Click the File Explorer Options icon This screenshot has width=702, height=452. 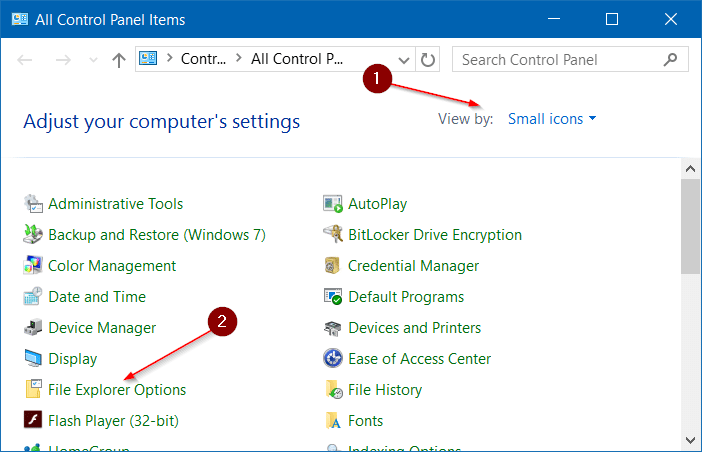pyautogui.click(x=33, y=389)
